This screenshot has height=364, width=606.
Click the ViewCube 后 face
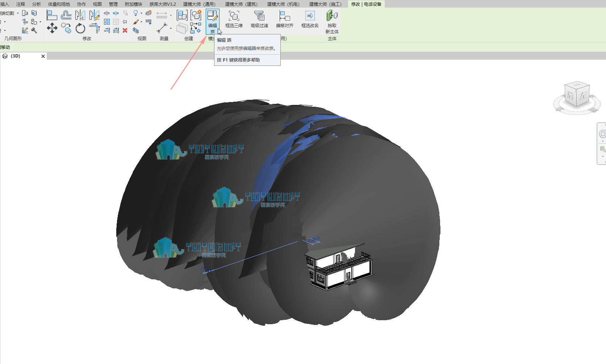coord(571,95)
